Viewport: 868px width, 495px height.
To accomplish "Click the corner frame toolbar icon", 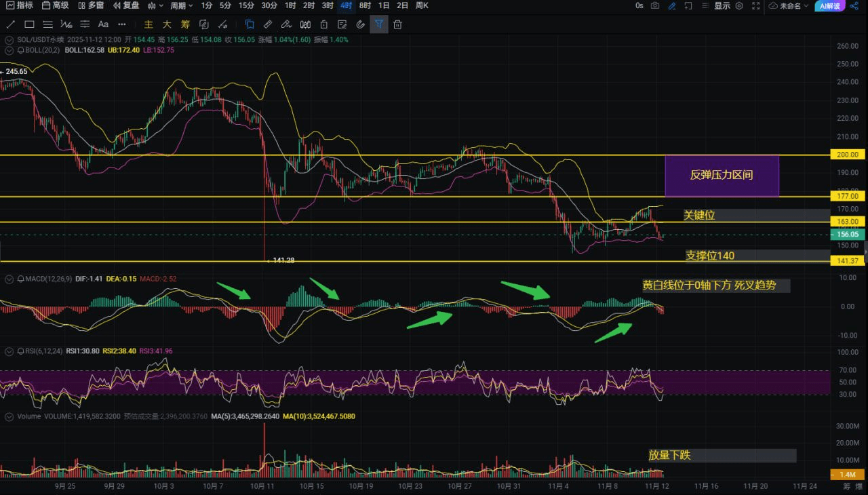I will pyautogui.click(x=688, y=5).
